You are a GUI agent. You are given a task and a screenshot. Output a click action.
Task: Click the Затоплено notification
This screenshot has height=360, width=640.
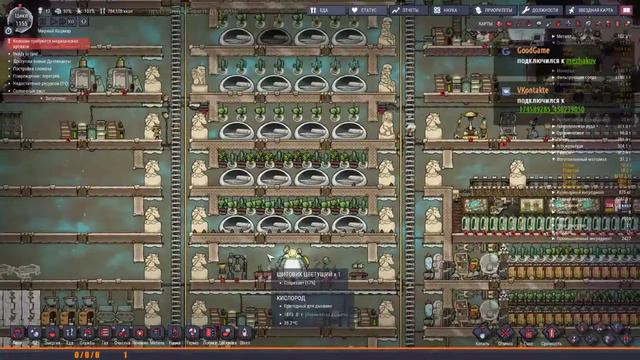pos(56,98)
